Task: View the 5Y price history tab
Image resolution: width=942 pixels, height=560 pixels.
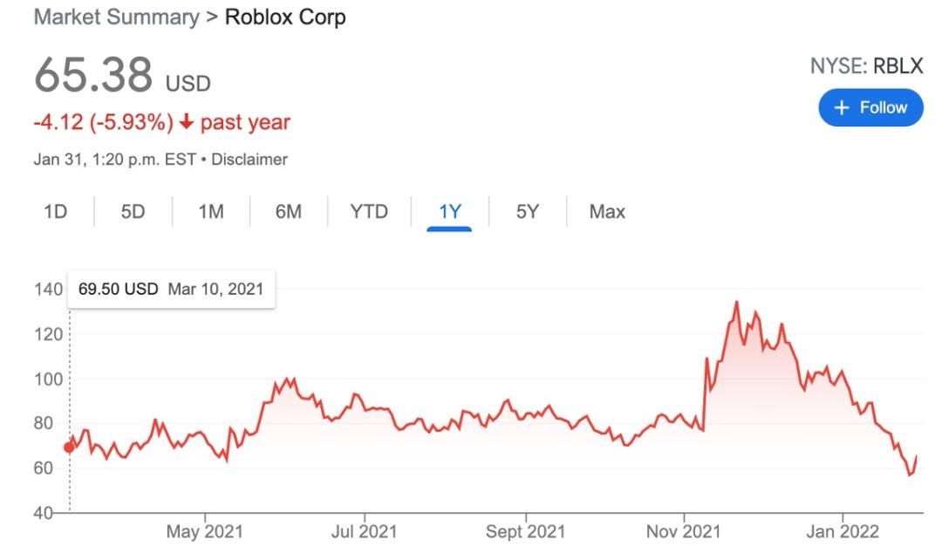Action: [527, 211]
